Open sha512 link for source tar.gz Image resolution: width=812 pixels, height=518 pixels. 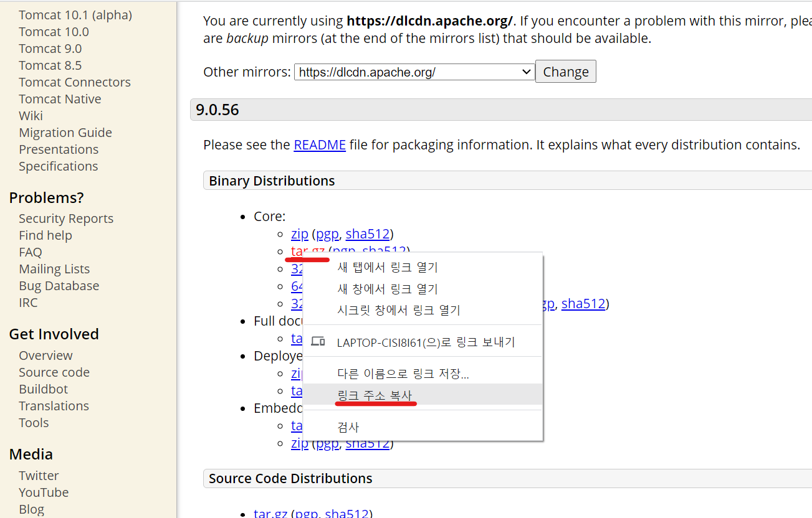(x=346, y=514)
